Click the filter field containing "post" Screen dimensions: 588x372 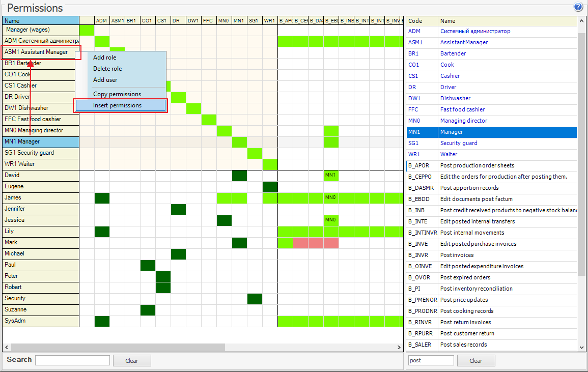(x=431, y=360)
